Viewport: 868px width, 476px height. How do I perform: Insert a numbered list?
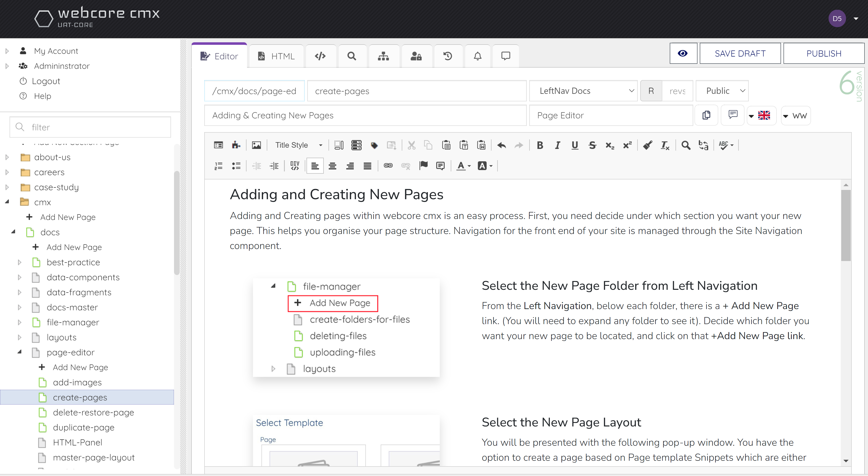coord(218,166)
